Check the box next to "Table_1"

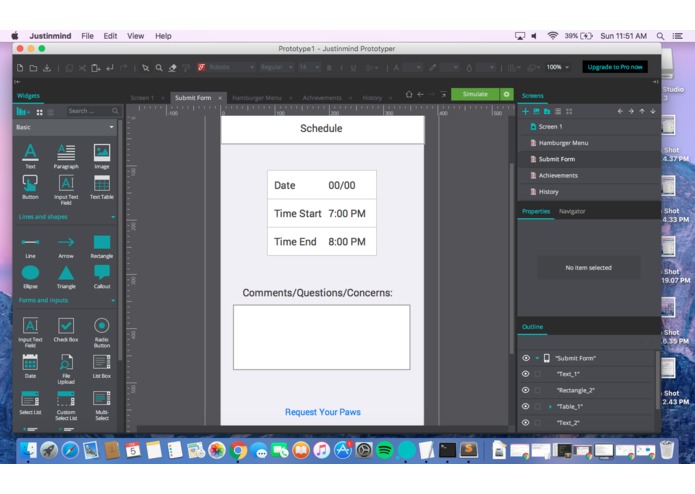pos(538,406)
